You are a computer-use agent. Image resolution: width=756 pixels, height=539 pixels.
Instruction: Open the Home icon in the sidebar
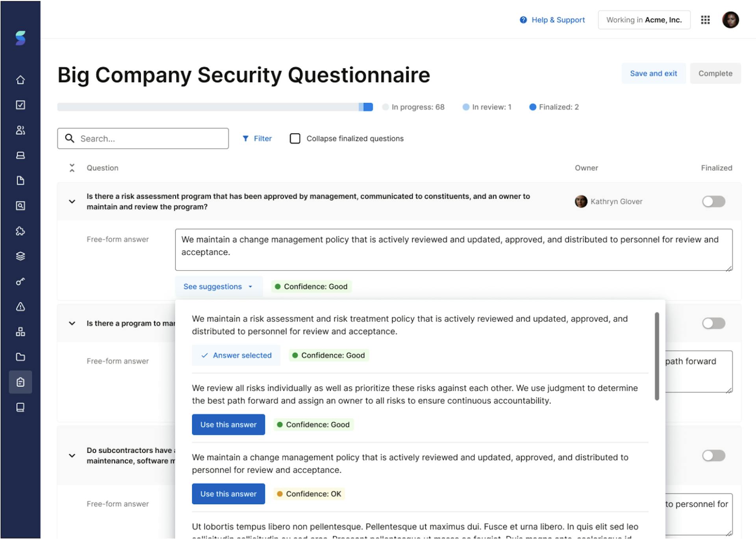click(20, 80)
